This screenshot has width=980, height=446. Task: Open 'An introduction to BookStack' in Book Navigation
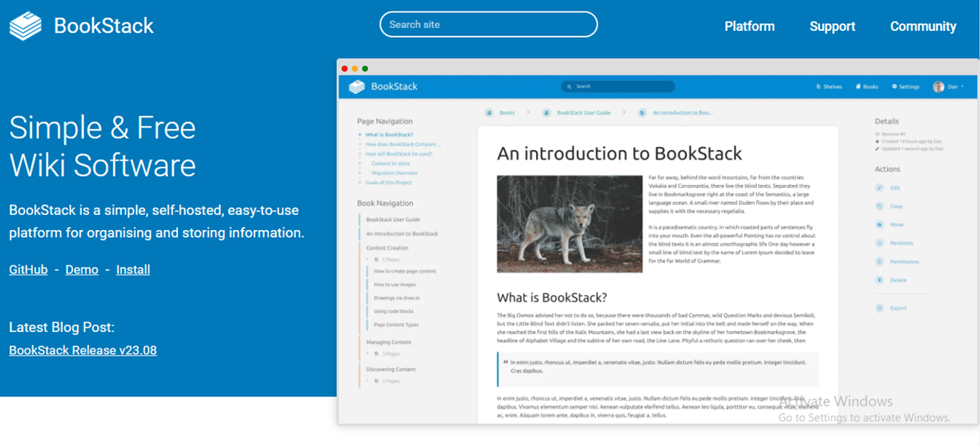(x=402, y=234)
